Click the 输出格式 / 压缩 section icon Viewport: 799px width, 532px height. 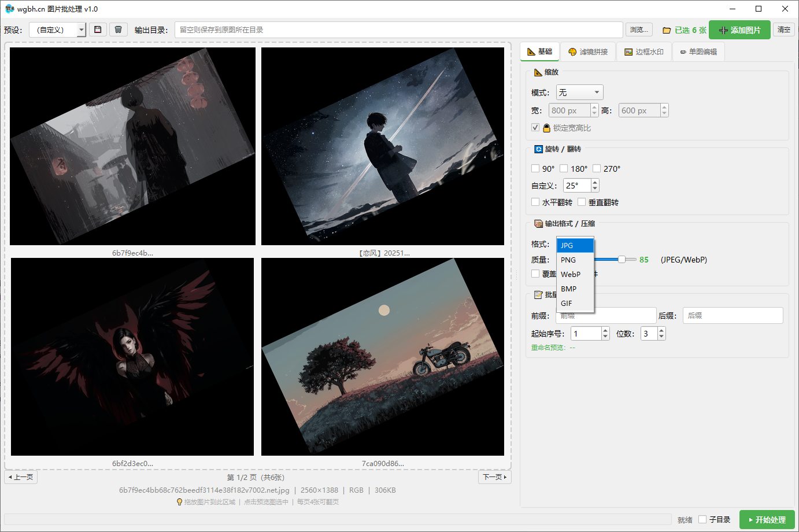tap(538, 224)
